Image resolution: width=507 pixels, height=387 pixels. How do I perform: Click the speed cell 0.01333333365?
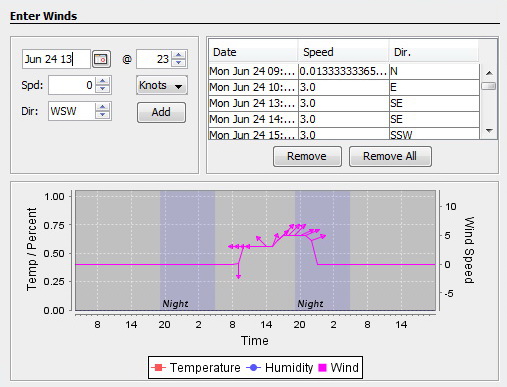[343, 71]
